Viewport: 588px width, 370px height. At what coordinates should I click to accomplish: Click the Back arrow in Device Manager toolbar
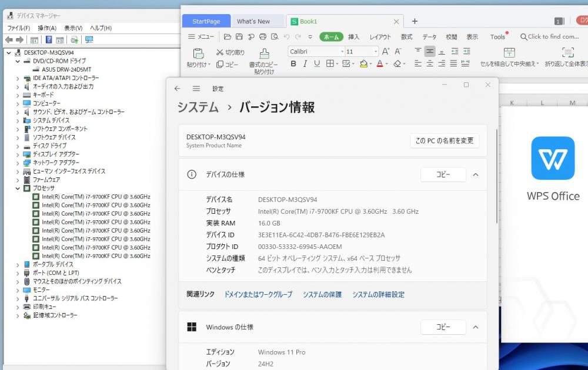[x=9, y=40]
